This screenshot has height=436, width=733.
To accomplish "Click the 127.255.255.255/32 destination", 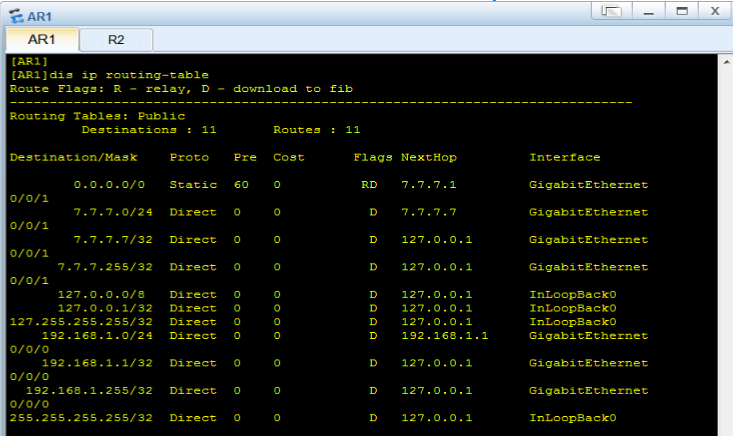I will point(81,322).
